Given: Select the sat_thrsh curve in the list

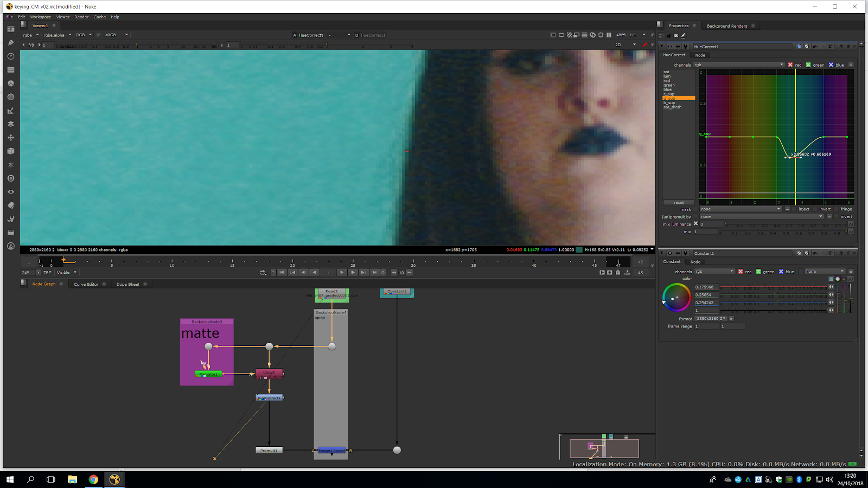Looking at the screenshot, I should (x=672, y=107).
